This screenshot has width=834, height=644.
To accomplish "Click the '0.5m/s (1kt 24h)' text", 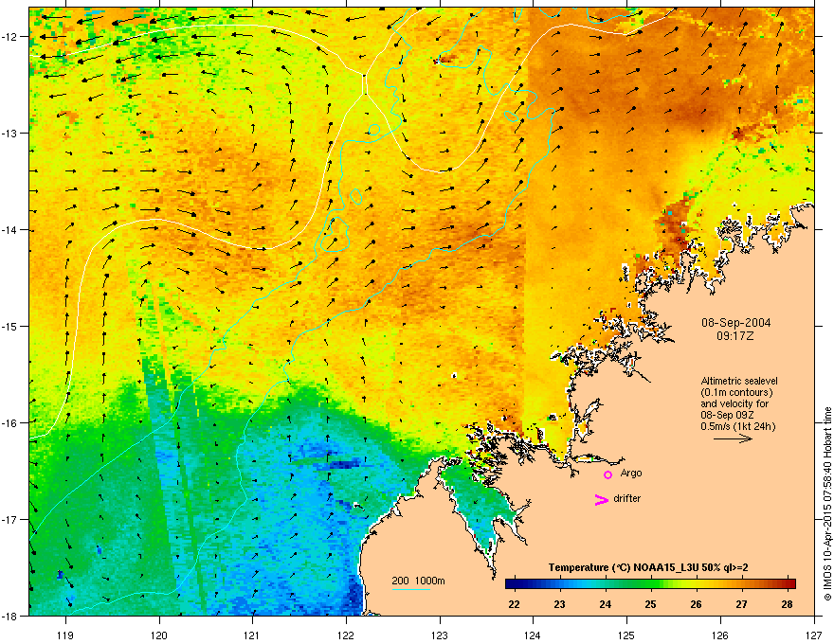I will [738, 426].
